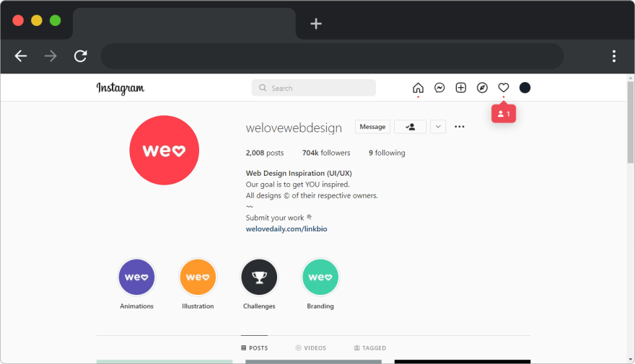Click the Instagram logo
The height and width of the screenshot is (364, 635).
coord(121,88)
